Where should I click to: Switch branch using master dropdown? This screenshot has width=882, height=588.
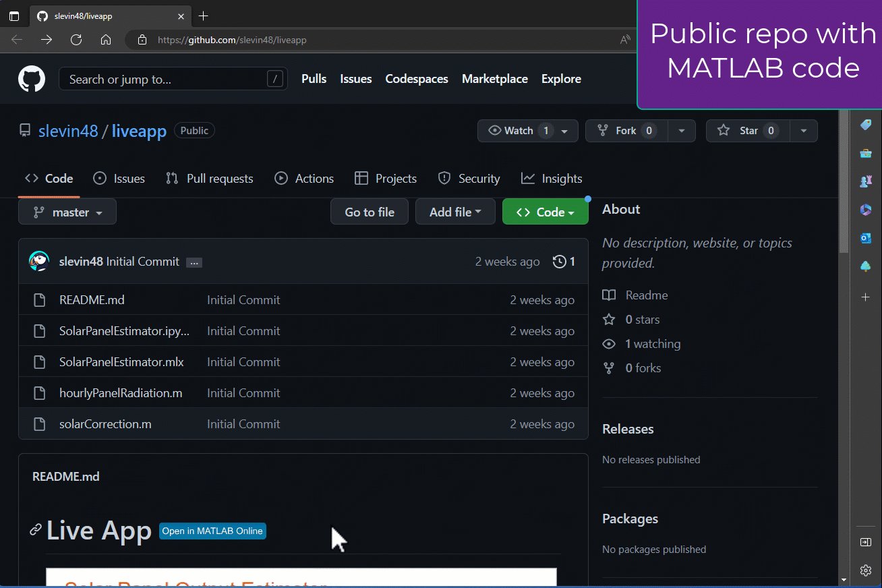pos(67,212)
